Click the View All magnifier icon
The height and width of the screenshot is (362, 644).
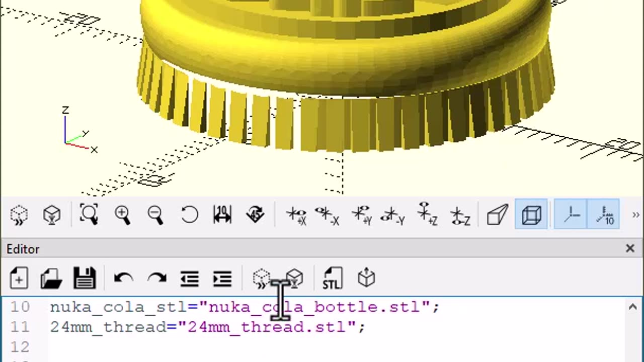89,215
